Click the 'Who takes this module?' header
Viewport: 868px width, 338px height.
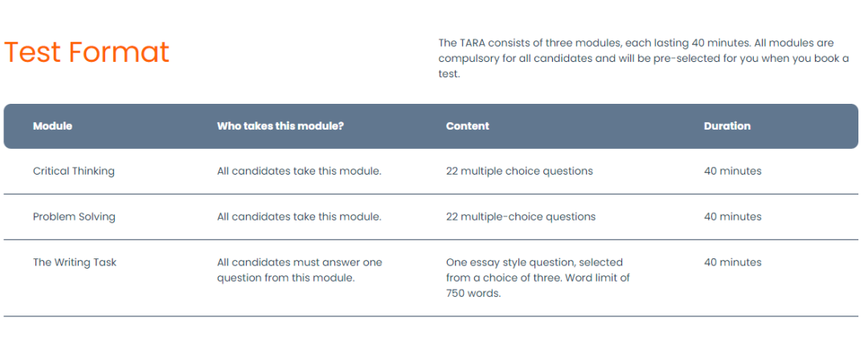(x=280, y=126)
